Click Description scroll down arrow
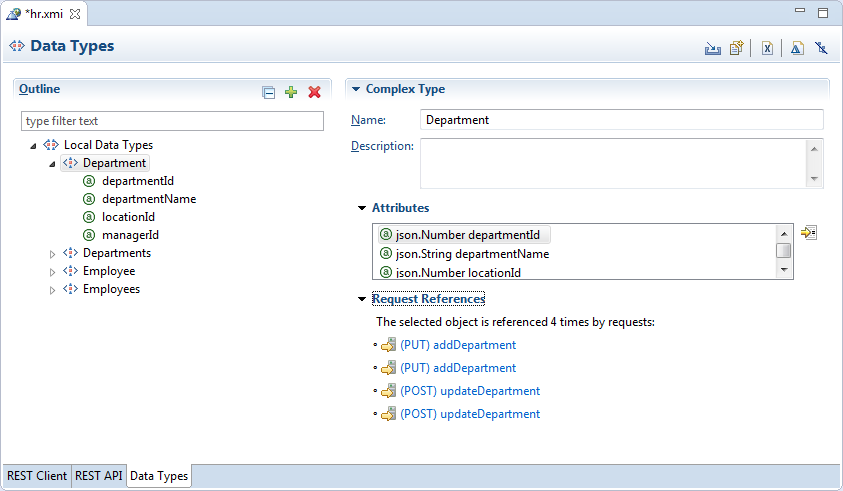This screenshot has height=491, width=843. click(x=814, y=179)
